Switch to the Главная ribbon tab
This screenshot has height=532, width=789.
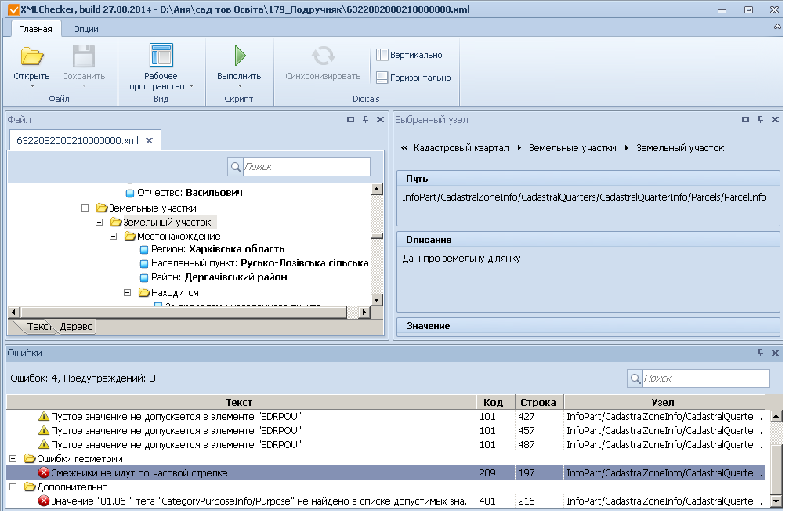(36, 29)
